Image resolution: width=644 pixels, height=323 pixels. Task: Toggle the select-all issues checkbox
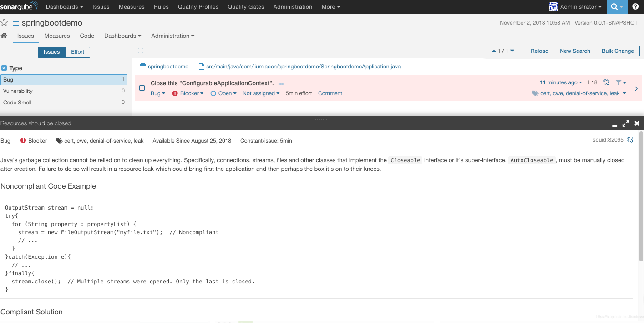coord(141,51)
